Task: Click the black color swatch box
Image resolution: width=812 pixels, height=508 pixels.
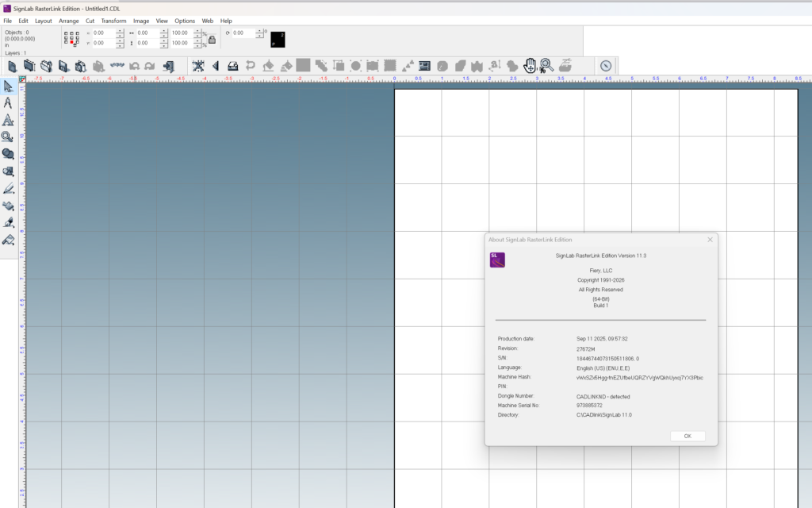Action: coord(278,40)
